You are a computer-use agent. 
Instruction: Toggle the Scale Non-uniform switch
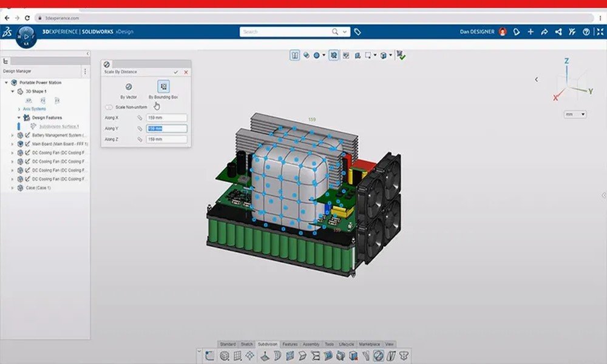[x=109, y=107]
